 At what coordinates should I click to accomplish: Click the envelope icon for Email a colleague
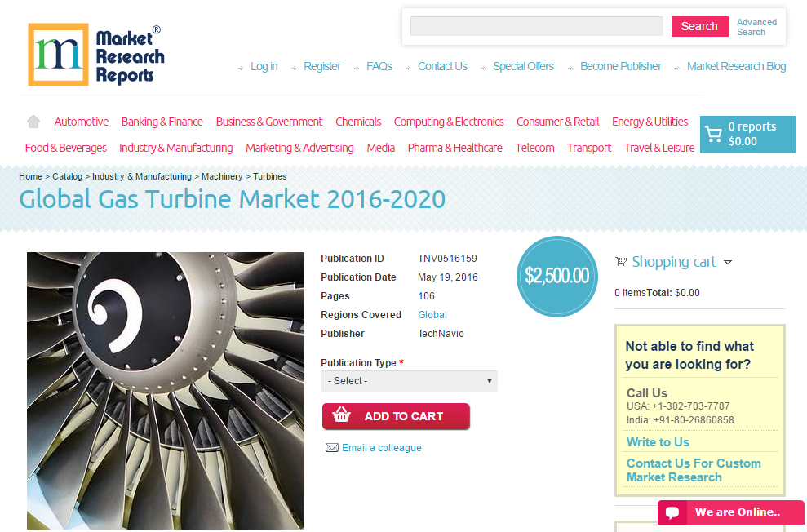click(332, 448)
